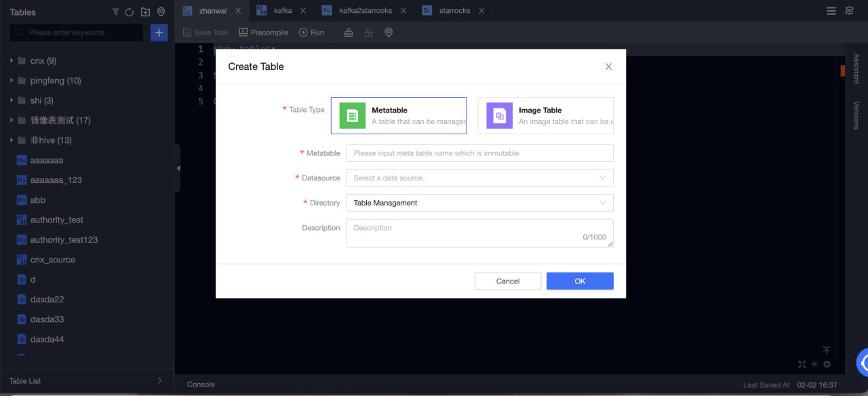Click the OK button
The width and height of the screenshot is (868, 396).
tap(580, 281)
